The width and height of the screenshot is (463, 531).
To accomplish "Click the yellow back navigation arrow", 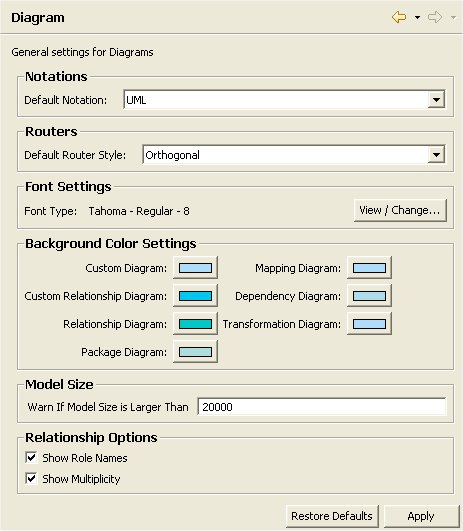I will pos(399,17).
